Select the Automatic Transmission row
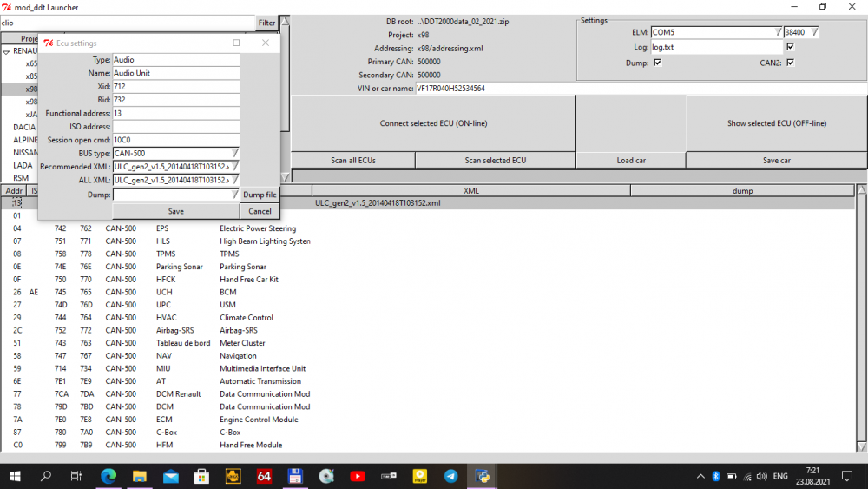Screen dimensions: 868x489 [427, 381]
